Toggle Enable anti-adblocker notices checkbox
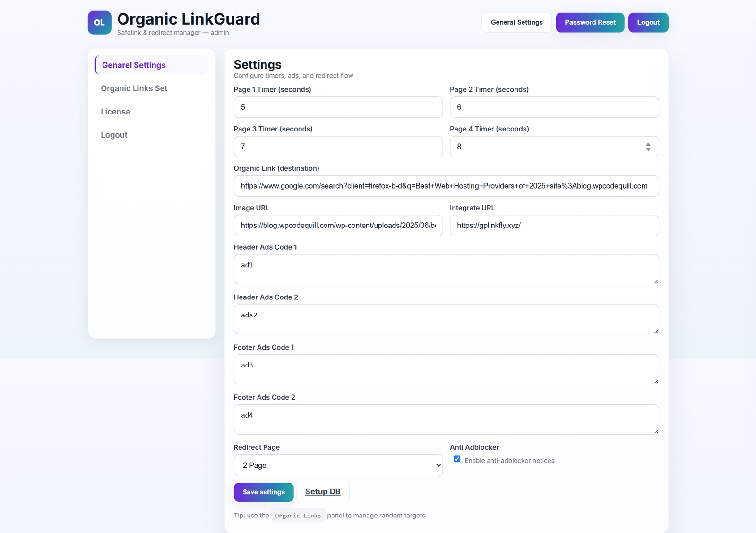The width and height of the screenshot is (756, 533). (x=457, y=459)
